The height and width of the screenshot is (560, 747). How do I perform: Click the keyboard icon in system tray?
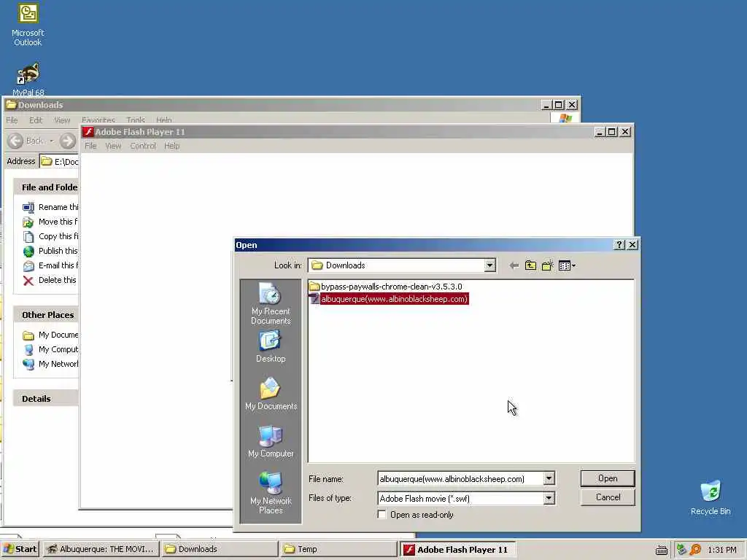661,550
